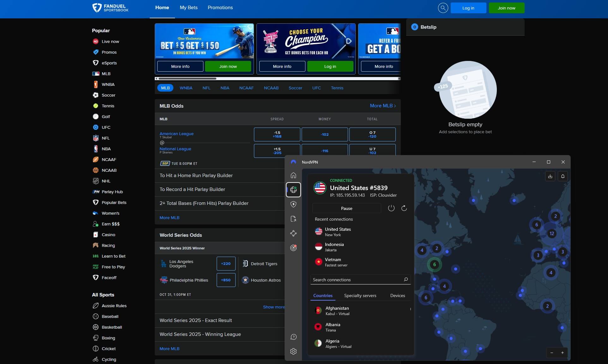Click the American League team link
608x364 pixels.
(x=177, y=134)
